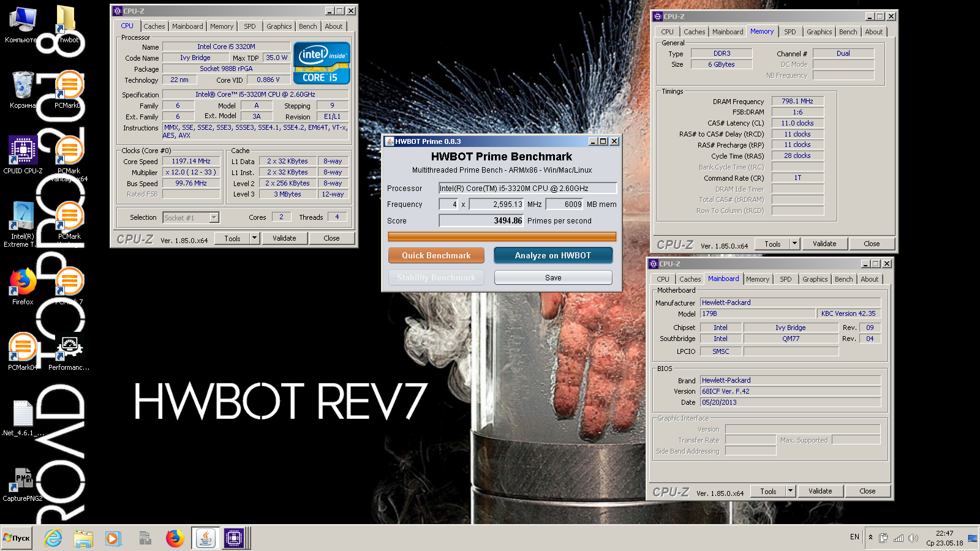Switch to the Java HWBOT Prime taskbar icon
Viewport: 980px width, 551px height.
click(206, 538)
